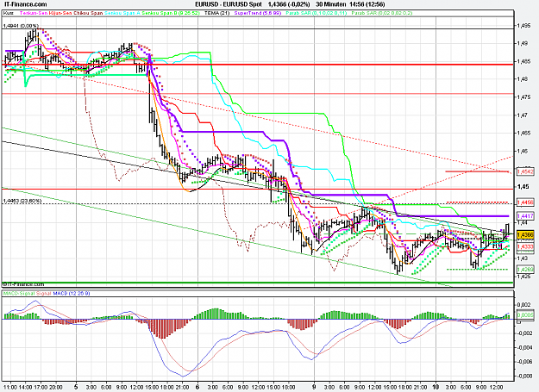Select the Kurs legend entry
Viewport: 539px width, 392px height.
click(x=8, y=13)
